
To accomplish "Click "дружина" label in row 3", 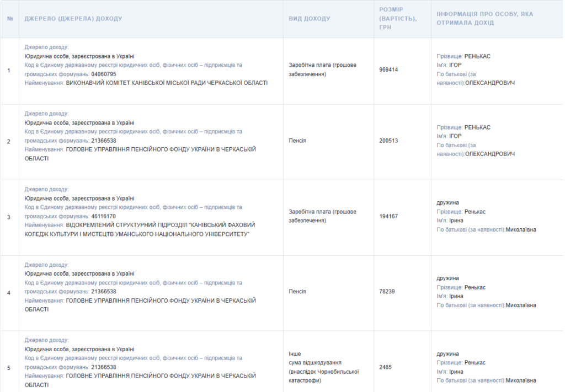I will point(447,203).
